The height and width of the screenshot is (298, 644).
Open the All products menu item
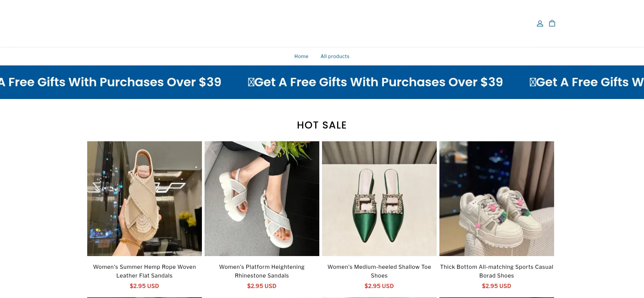(335, 56)
